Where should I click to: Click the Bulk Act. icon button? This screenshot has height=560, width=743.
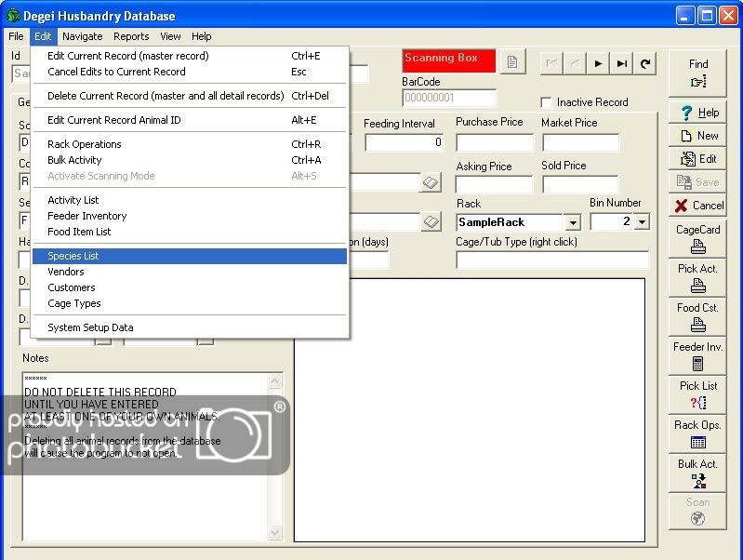(697, 473)
